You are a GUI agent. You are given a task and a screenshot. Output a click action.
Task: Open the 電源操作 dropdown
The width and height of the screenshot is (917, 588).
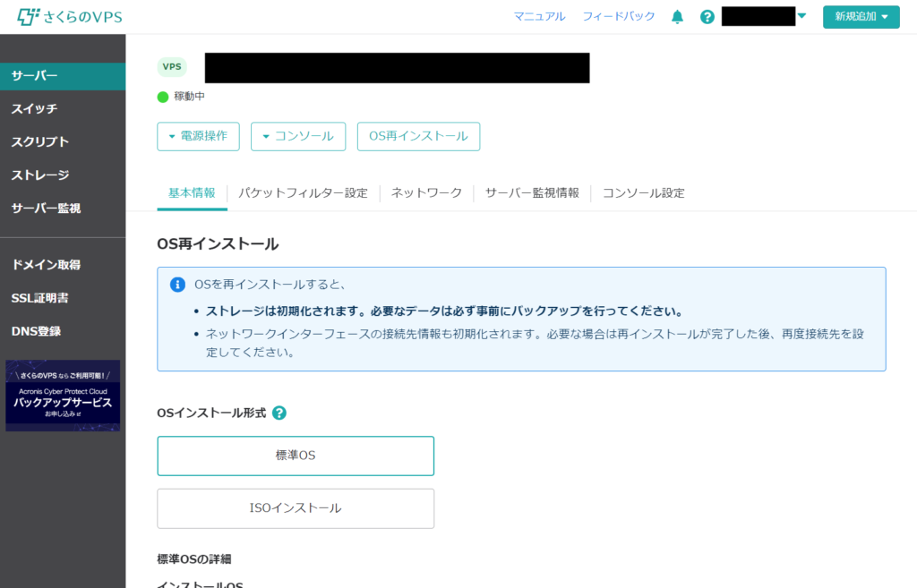tap(198, 136)
